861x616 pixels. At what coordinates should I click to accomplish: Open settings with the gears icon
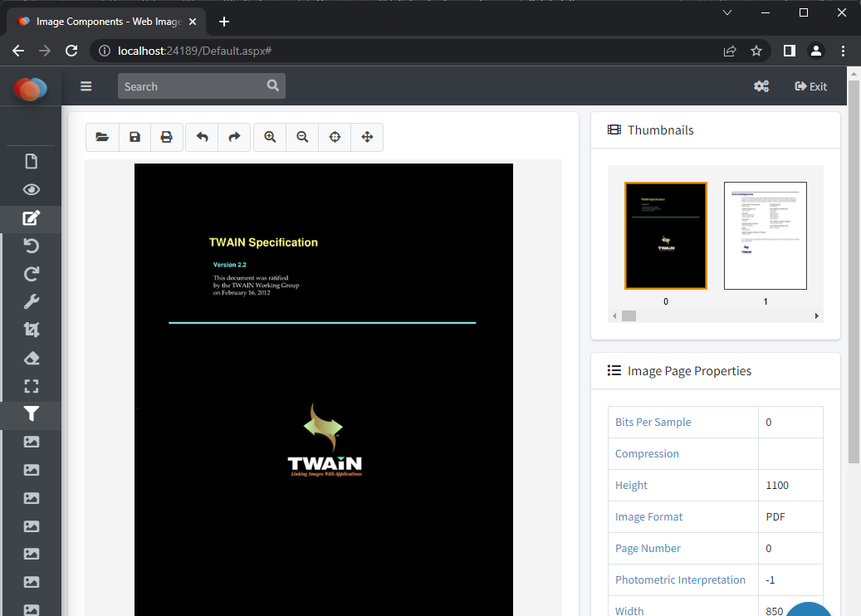click(x=761, y=86)
